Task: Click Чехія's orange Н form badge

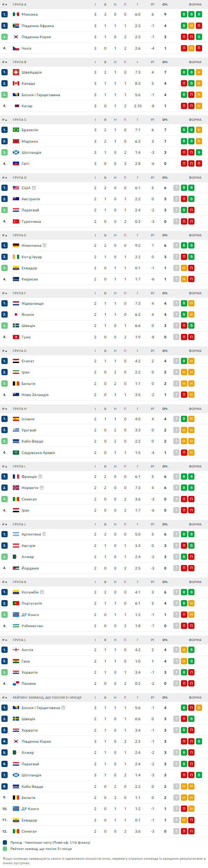Action: click(x=191, y=48)
